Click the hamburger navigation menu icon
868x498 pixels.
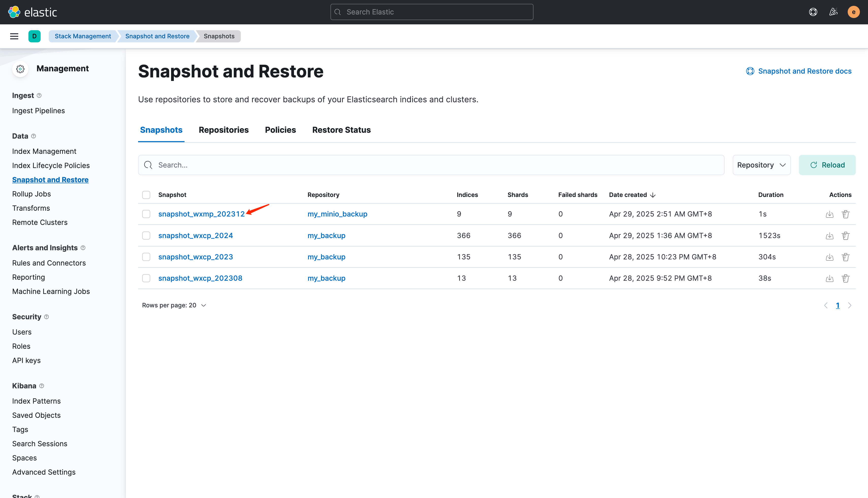14,36
